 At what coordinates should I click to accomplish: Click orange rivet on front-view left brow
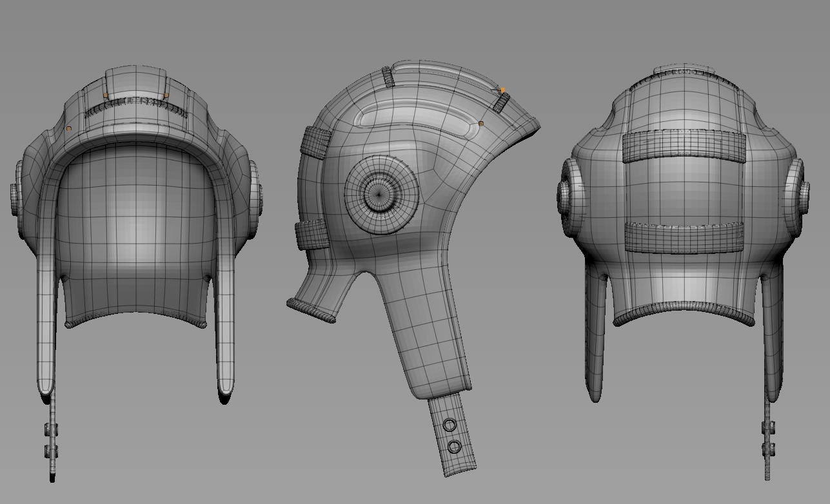pos(69,129)
